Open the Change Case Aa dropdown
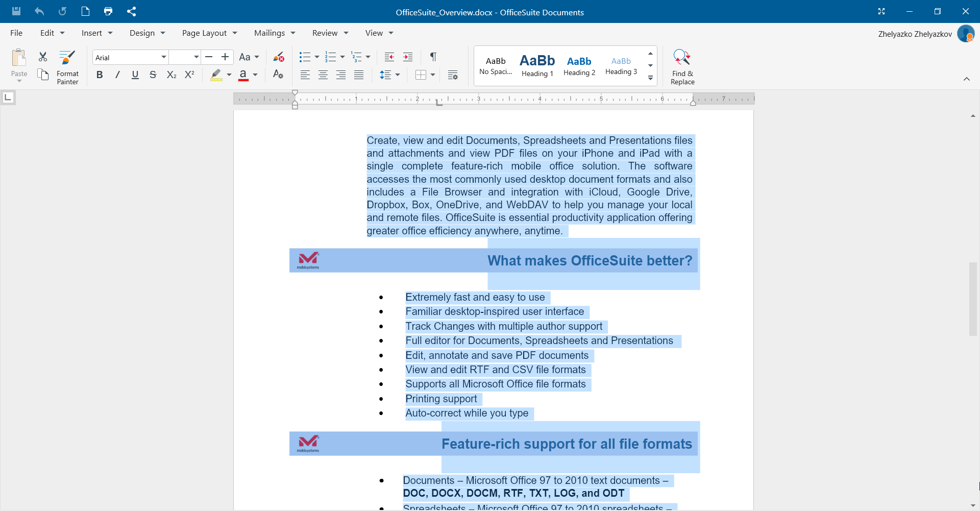Viewport: 980px width, 511px height. (x=249, y=57)
